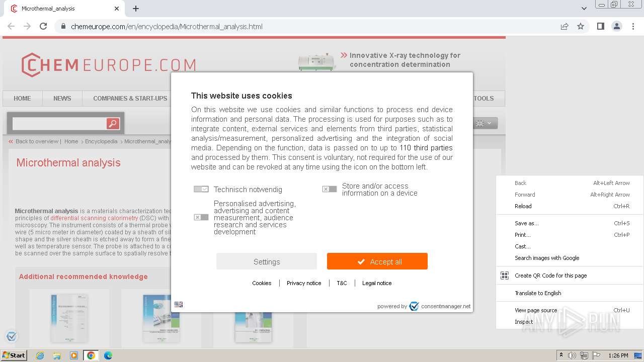
Task: Open the differential scanning calorimetry link
Action: (x=94, y=218)
